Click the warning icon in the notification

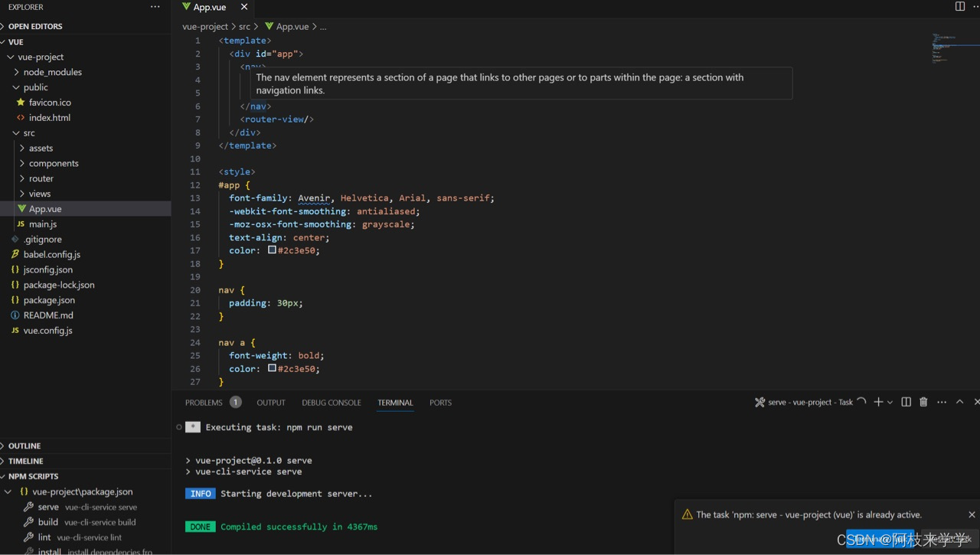coord(687,514)
